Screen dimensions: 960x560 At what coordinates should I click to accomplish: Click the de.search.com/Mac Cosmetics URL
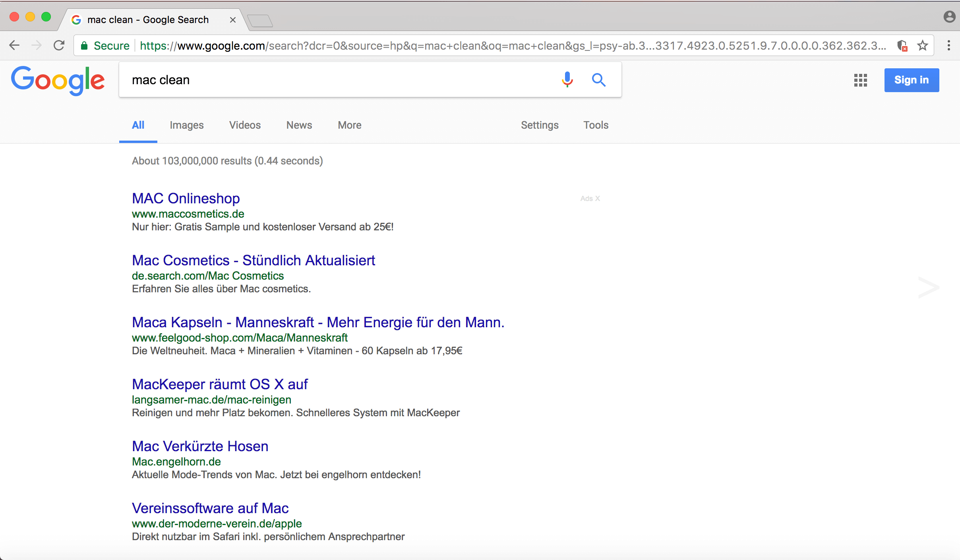208,276
